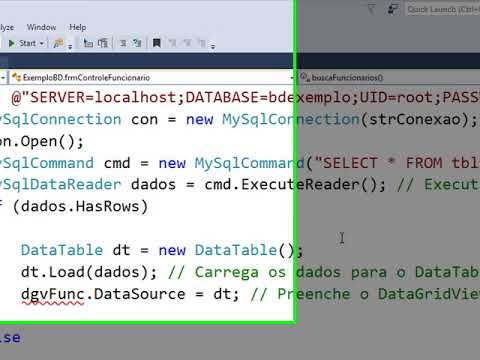Click 'MySqlConnection' after the new keyword
Viewport: 480px width, 360px height.
[291, 119]
